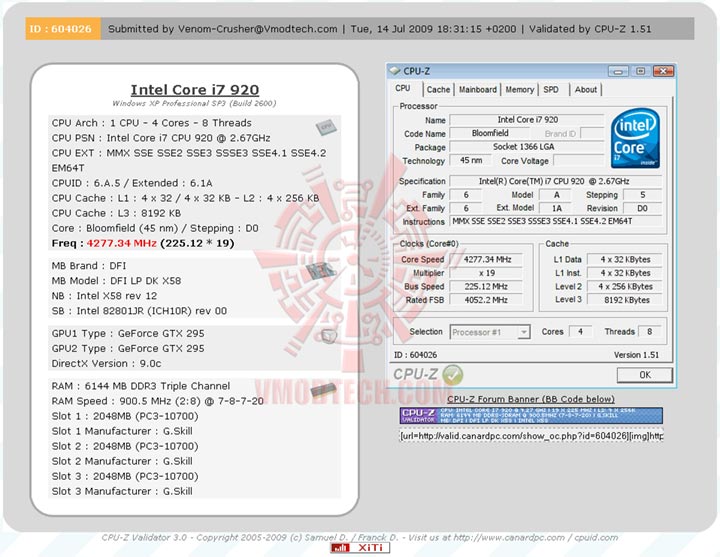Viewport: 720px width, 557px height.
Task: Click the Intel Core i7 logo badge
Action: 635,138
